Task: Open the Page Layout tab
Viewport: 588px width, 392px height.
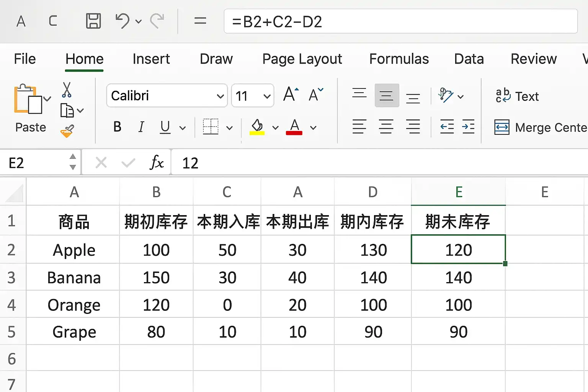Action: [x=302, y=59]
